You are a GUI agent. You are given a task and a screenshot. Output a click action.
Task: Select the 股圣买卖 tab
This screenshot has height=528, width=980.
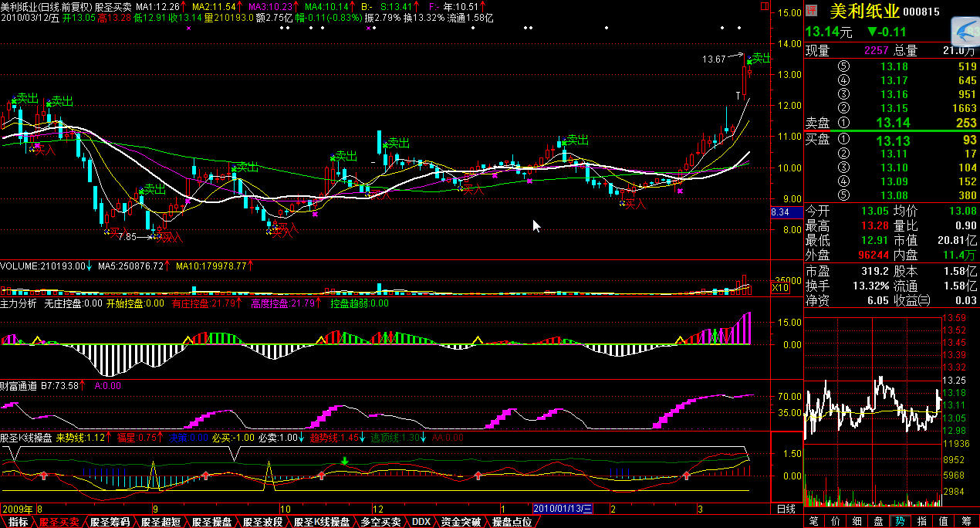coord(59,522)
